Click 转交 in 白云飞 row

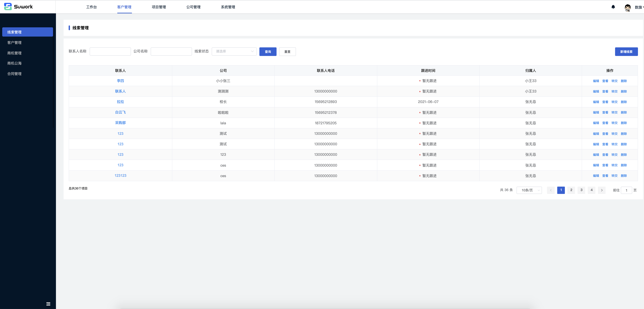click(614, 113)
